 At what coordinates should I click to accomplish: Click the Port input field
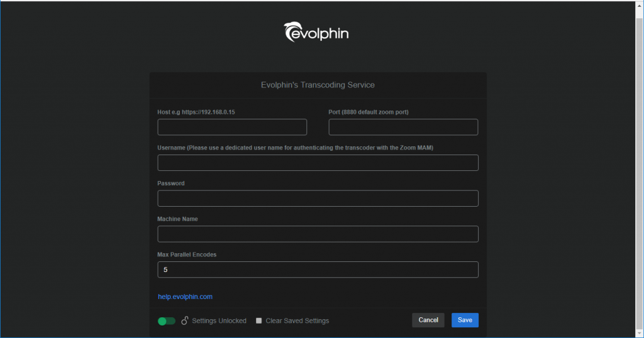(x=403, y=127)
